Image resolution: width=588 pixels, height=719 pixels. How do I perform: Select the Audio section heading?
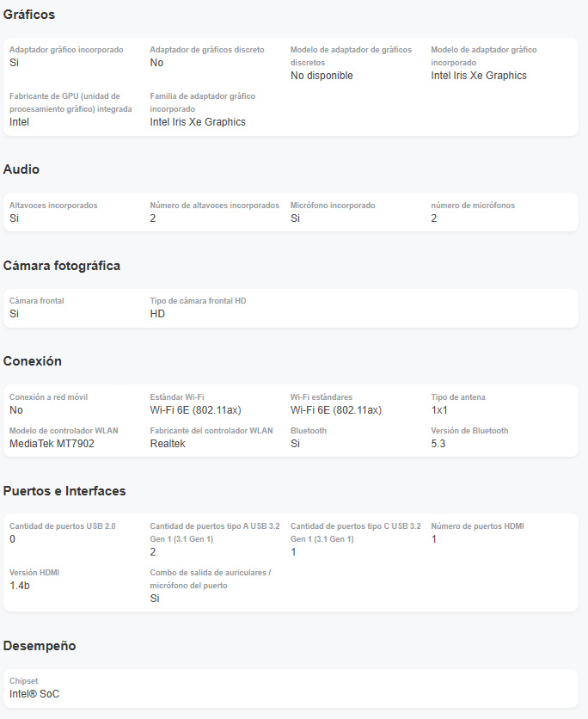tap(21, 169)
